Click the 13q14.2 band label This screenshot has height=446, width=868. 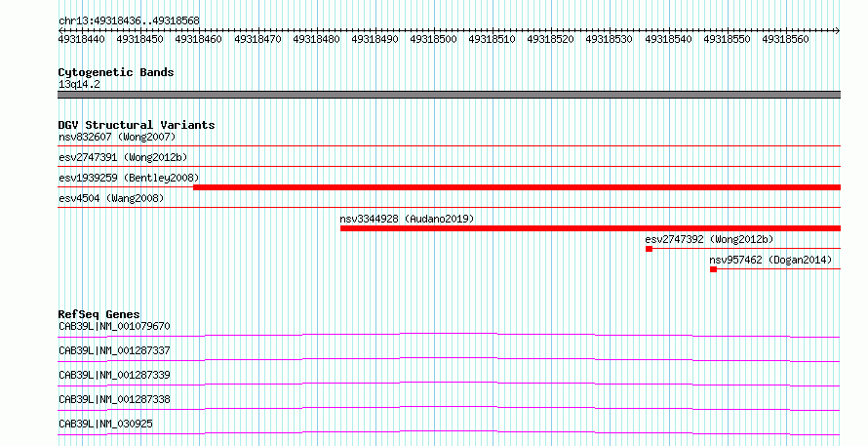(79, 84)
